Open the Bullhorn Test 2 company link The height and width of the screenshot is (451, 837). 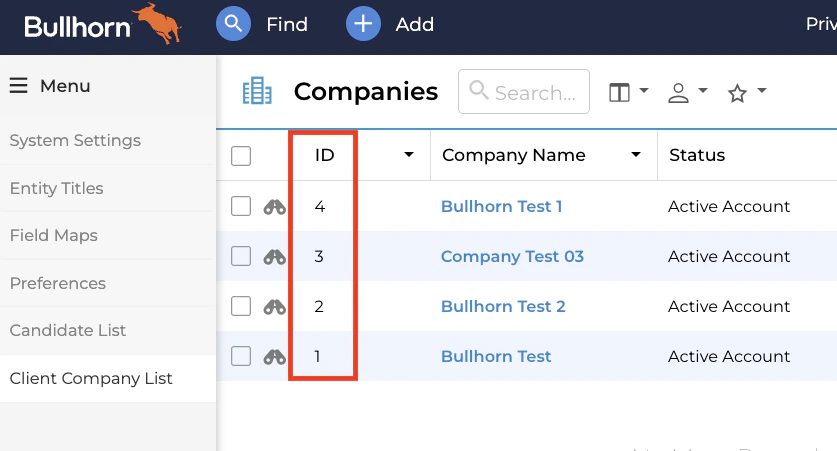pos(503,306)
